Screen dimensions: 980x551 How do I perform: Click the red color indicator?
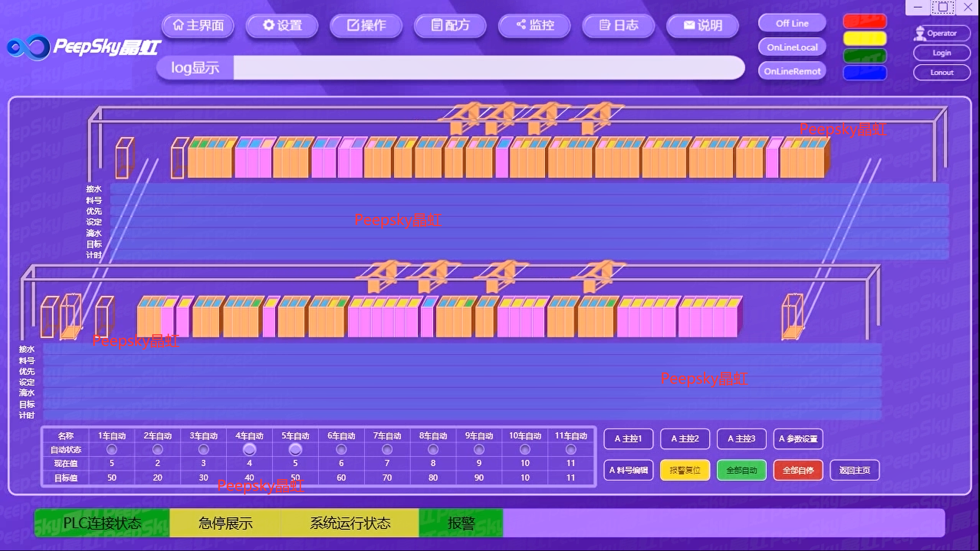tap(865, 21)
